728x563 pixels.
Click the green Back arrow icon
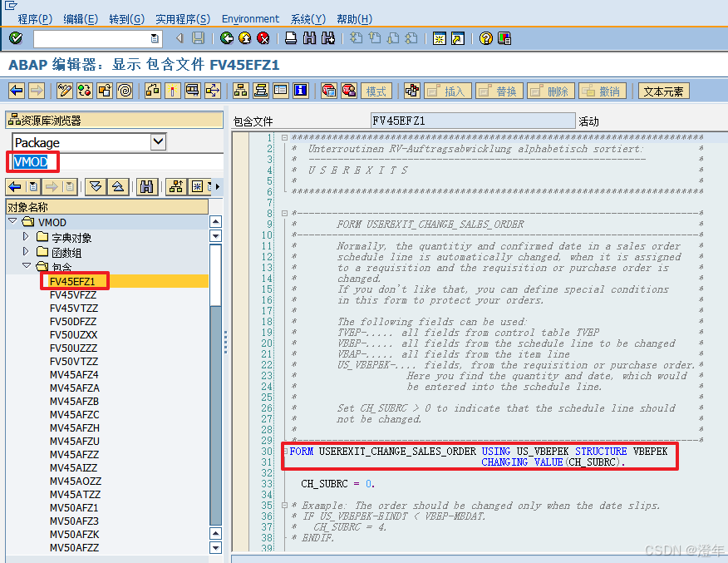pyautogui.click(x=227, y=37)
